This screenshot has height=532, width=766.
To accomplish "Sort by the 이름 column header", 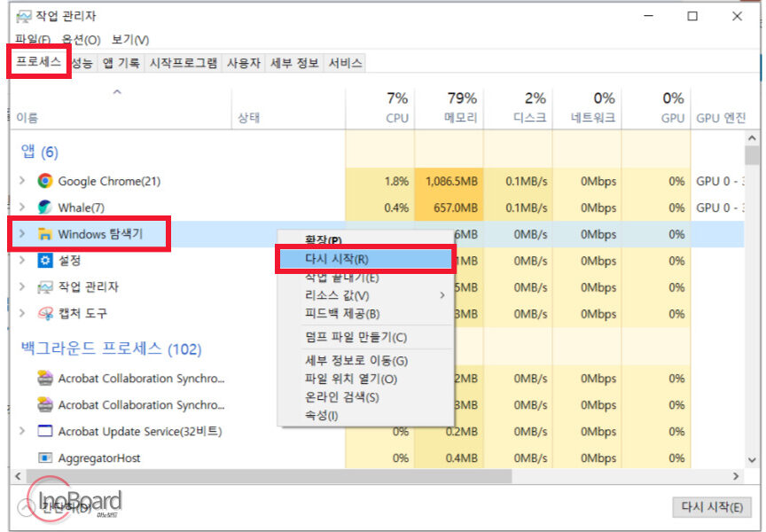I will pyautogui.click(x=121, y=108).
